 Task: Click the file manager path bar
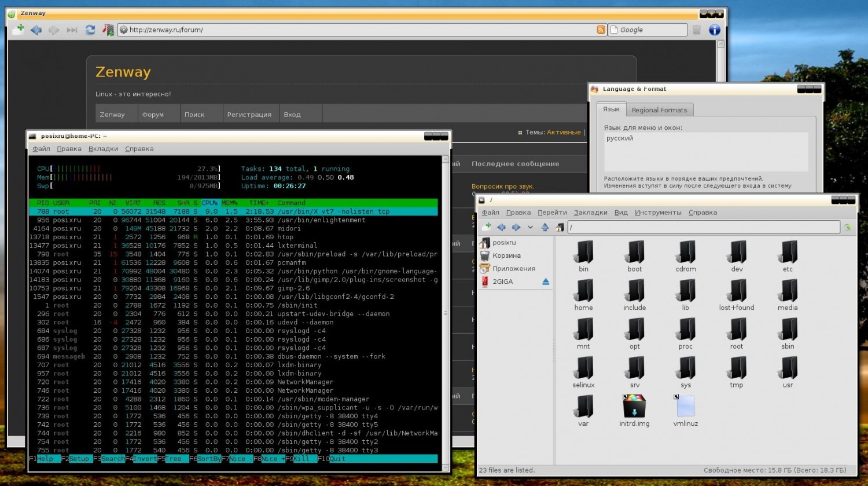point(704,227)
